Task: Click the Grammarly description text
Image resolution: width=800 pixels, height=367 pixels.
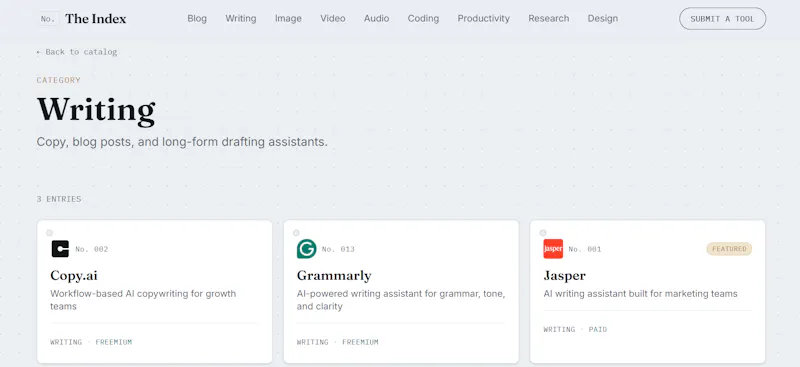Action: pyautogui.click(x=401, y=300)
